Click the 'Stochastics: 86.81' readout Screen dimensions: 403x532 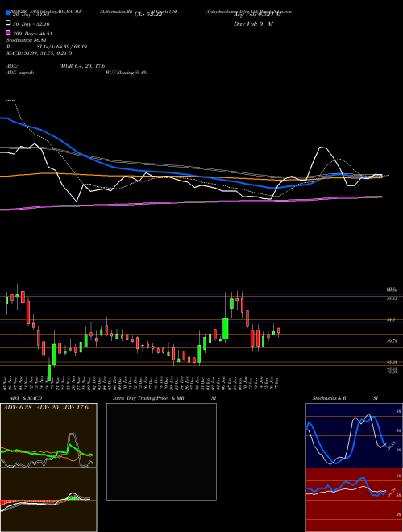28,40
